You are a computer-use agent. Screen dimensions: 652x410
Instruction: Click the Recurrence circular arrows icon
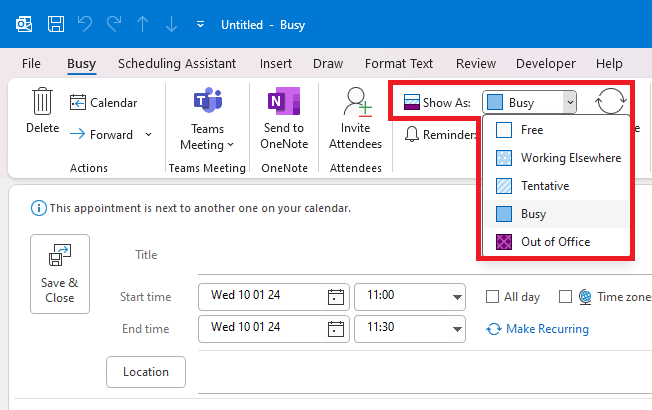[x=610, y=102]
